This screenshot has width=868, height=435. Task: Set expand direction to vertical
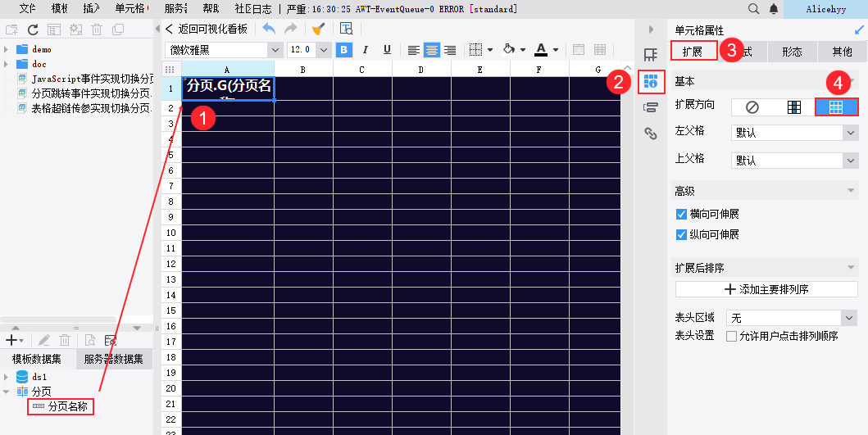(x=793, y=106)
